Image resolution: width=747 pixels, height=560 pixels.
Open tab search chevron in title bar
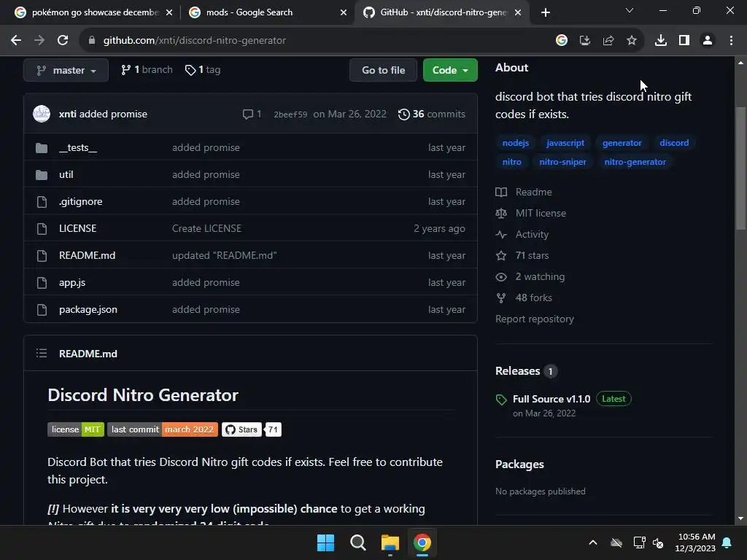tap(630, 10)
